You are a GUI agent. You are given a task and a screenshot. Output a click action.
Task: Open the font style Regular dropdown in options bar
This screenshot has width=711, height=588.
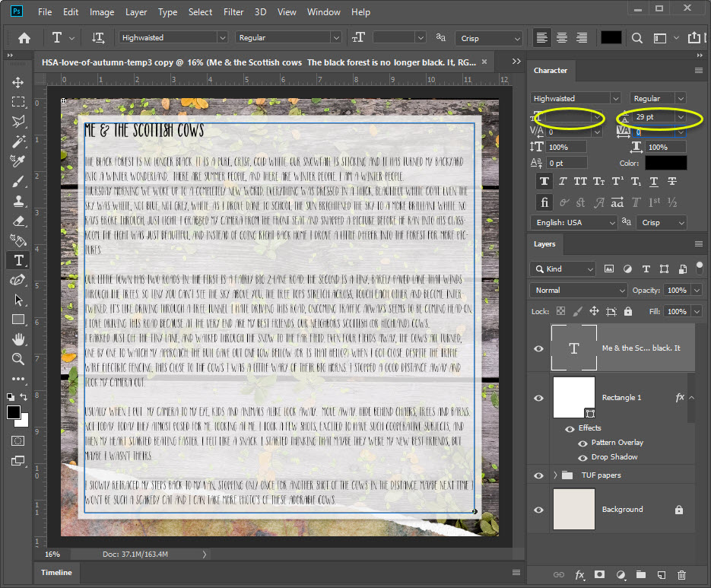(x=336, y=38)
